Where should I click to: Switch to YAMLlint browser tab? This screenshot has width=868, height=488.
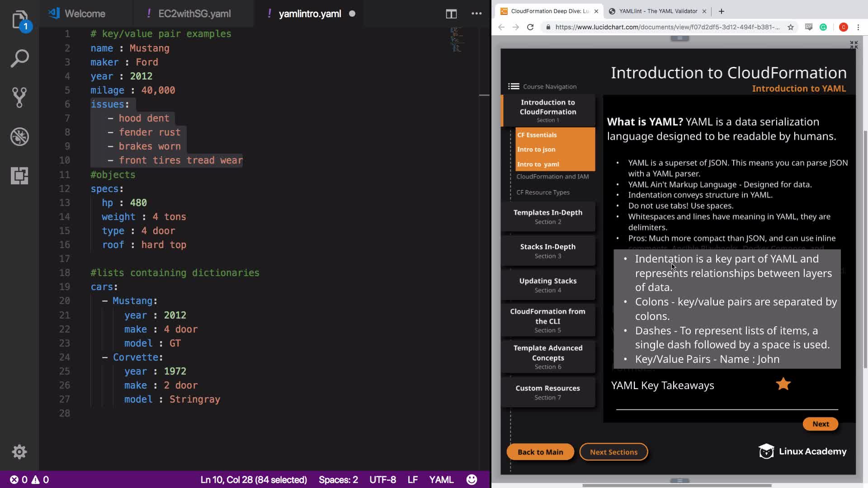[657, 11]
